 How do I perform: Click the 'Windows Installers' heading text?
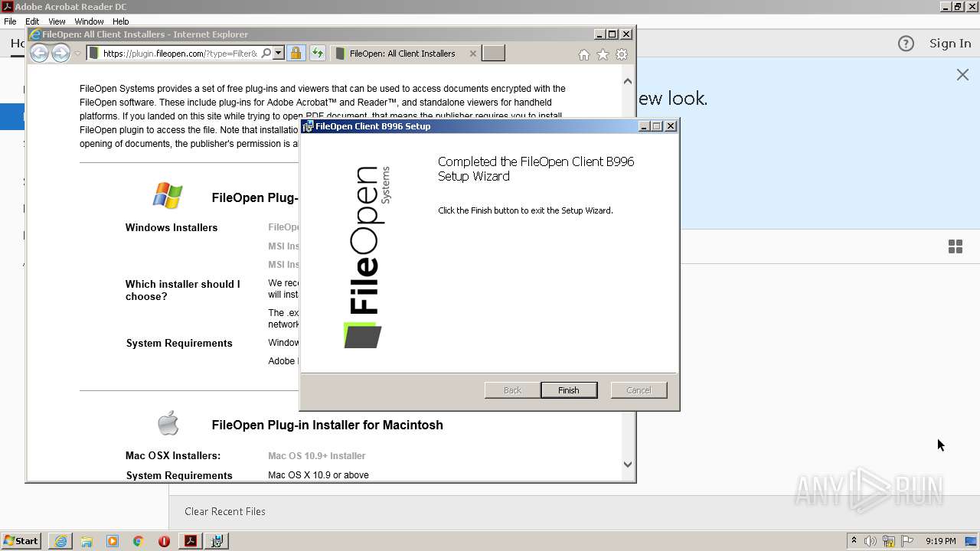[x=171, y=227]
